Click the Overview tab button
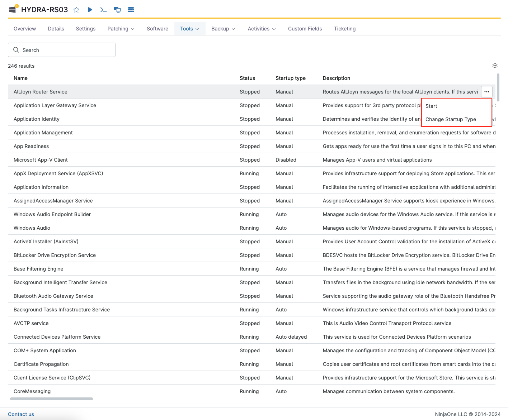 point(24,29)
